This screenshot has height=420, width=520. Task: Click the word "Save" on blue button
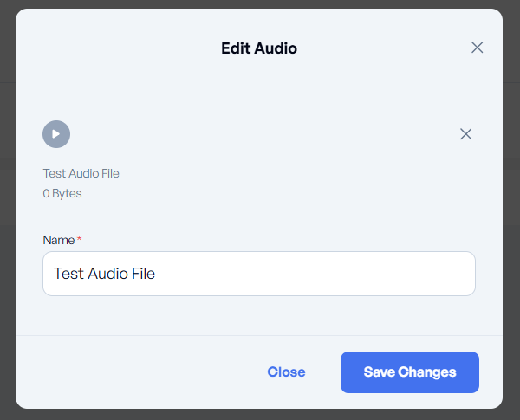379,372
